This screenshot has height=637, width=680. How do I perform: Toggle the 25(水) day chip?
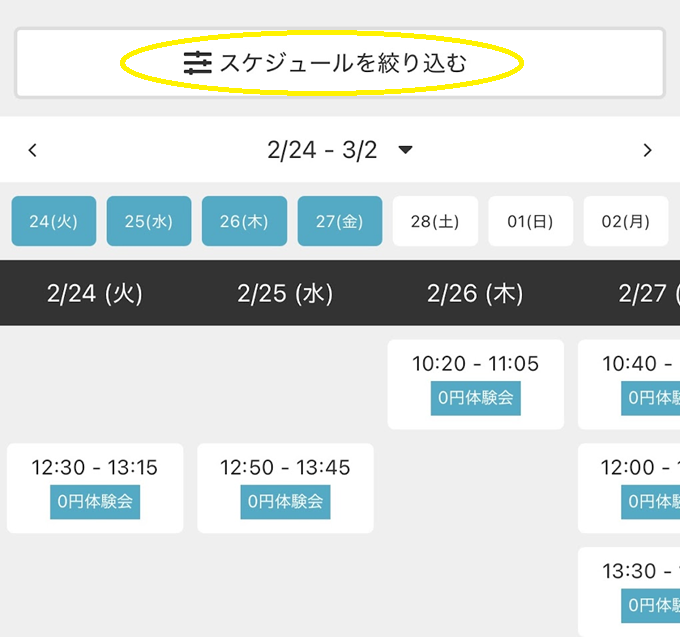point(149,221)
